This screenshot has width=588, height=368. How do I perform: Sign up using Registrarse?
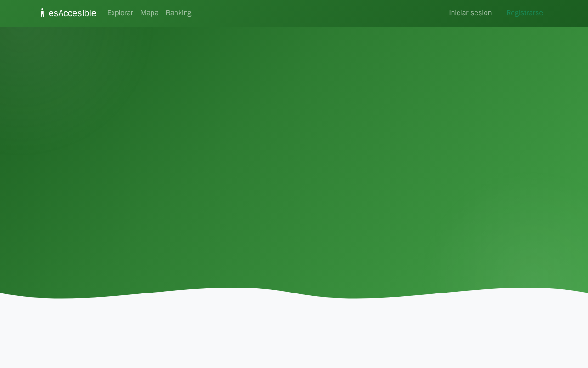coord(524,13)
